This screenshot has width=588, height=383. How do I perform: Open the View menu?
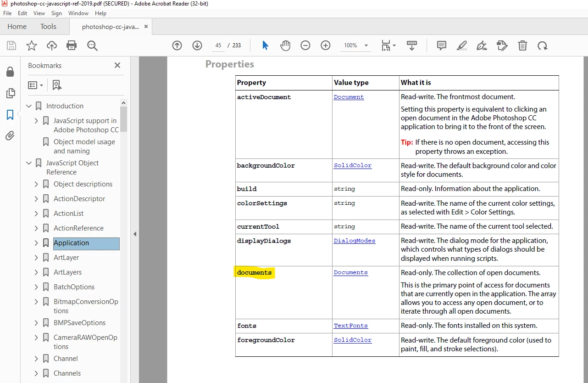[x=39, y=13]
